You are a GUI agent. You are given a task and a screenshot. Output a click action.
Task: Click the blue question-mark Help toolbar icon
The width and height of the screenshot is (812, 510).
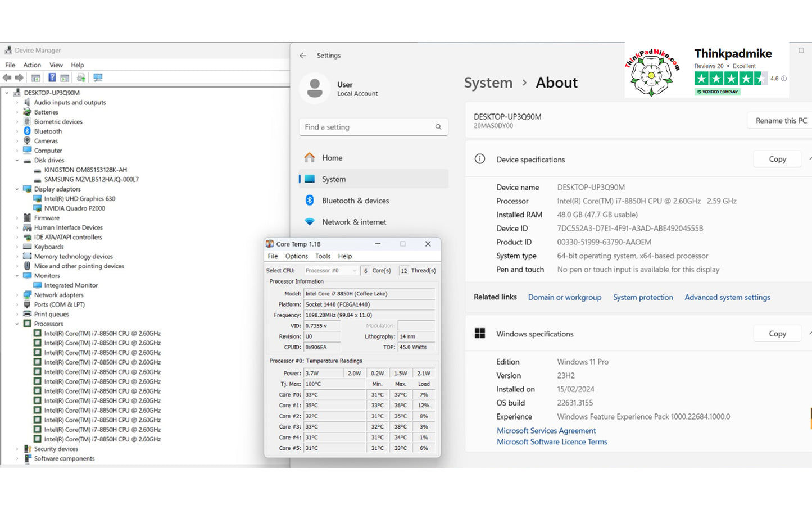pos(52,78)
